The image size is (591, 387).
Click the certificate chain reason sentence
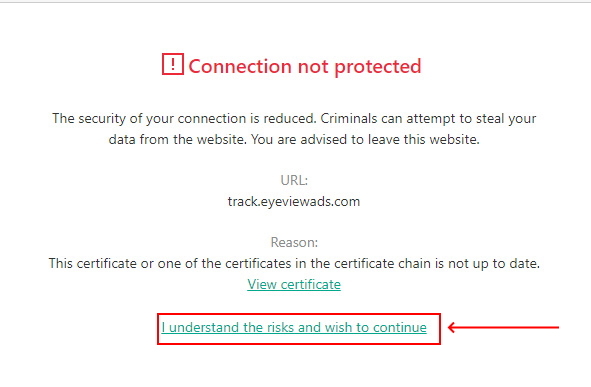(294, 263)
